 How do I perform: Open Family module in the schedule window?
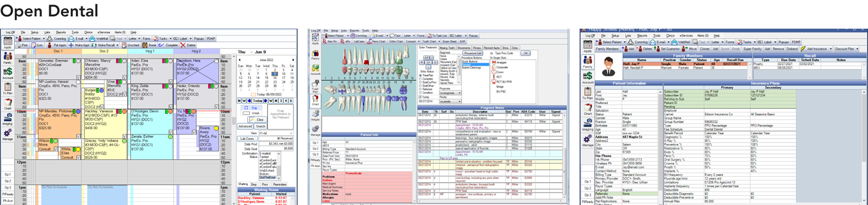pos(7,58)
